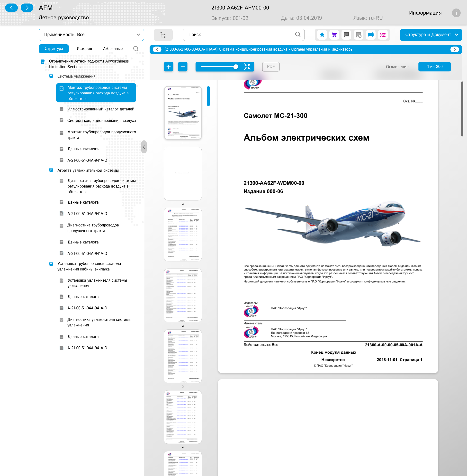Click the 1 из 200 page counter
The height and width of the screenshot is (476, 467).
tap(434, 66)
